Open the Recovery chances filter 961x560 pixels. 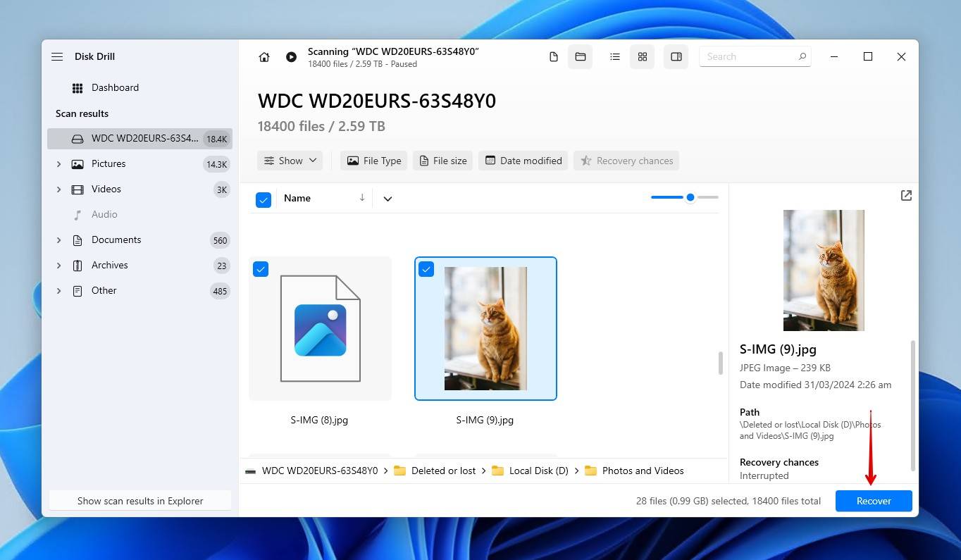pos(626,161)
